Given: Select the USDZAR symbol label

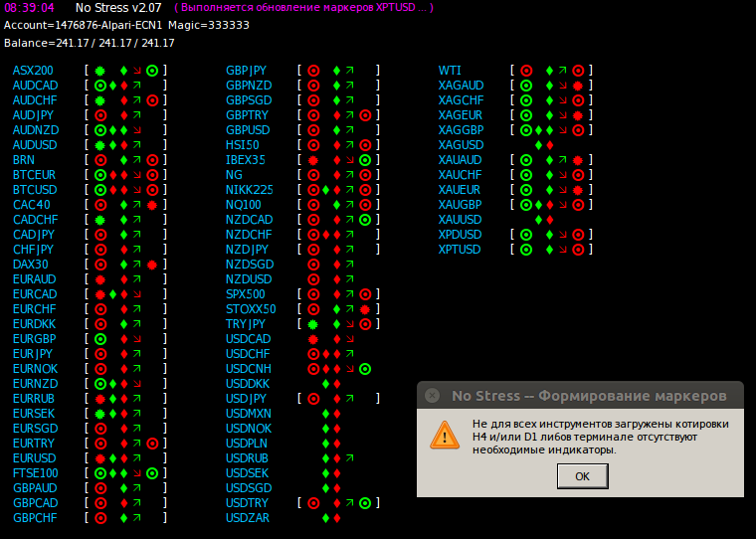Looking at the screenshot, I should 248,518.
